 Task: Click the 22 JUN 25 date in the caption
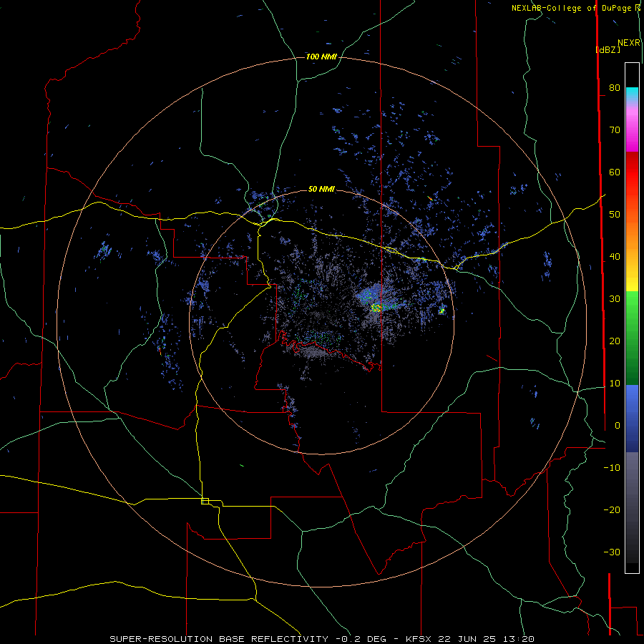467,639
